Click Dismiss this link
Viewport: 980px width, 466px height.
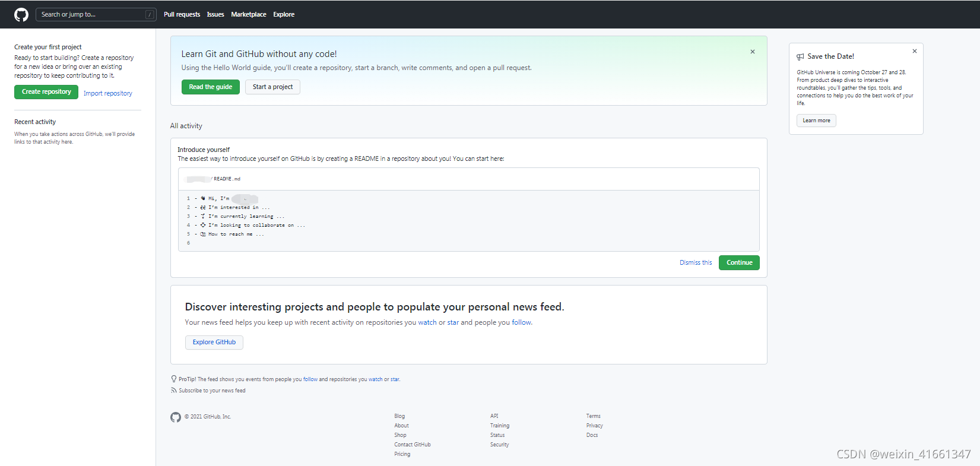(696, 262)
